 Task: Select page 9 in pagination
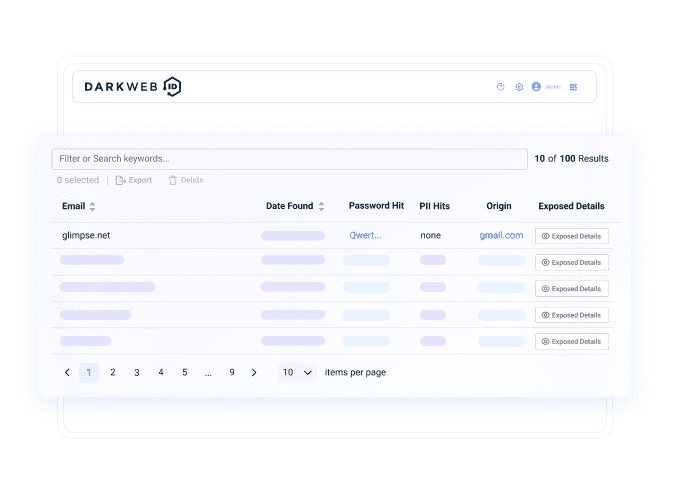[x=232, y=372]
